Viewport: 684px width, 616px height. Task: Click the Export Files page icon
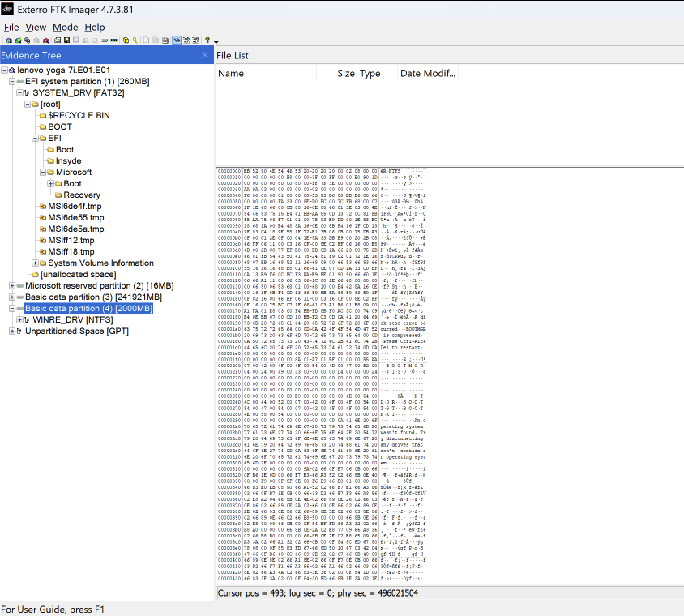coord(146,41)
